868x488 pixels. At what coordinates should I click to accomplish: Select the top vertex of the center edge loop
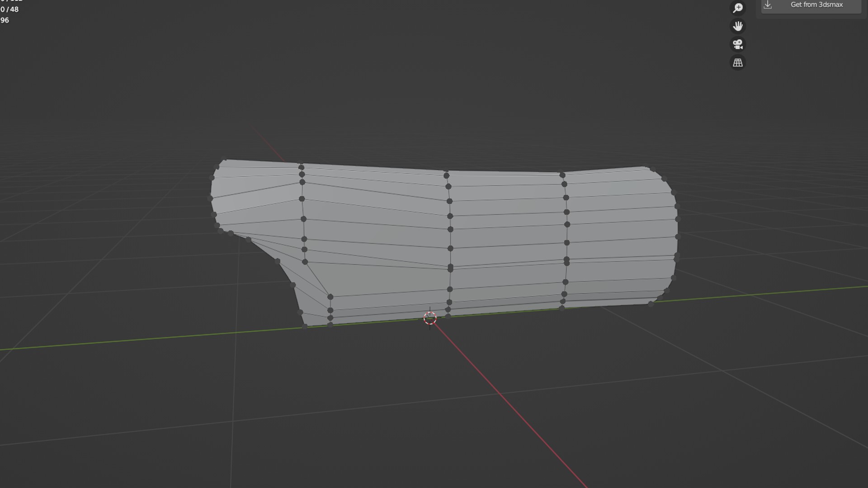point(446,175)
